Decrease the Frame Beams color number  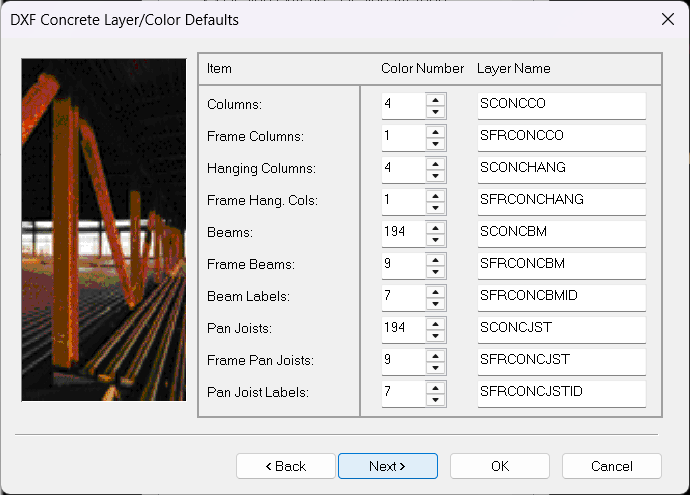(x=435, y=271)
